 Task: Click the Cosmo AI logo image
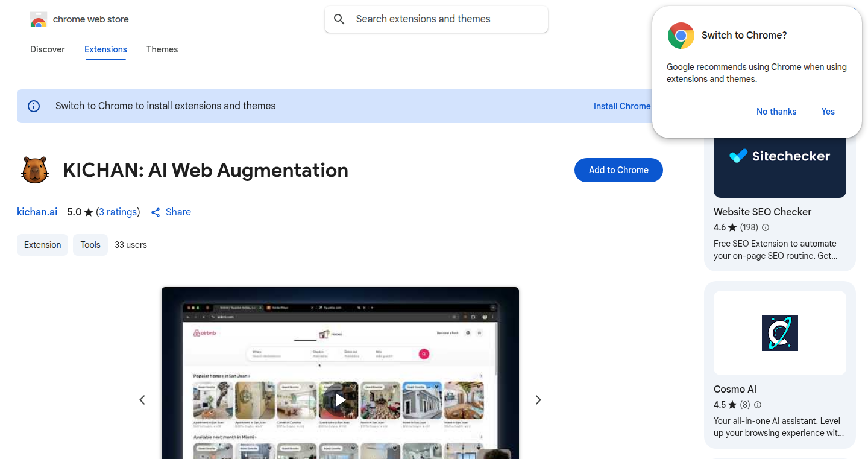[x=780, y=333]
